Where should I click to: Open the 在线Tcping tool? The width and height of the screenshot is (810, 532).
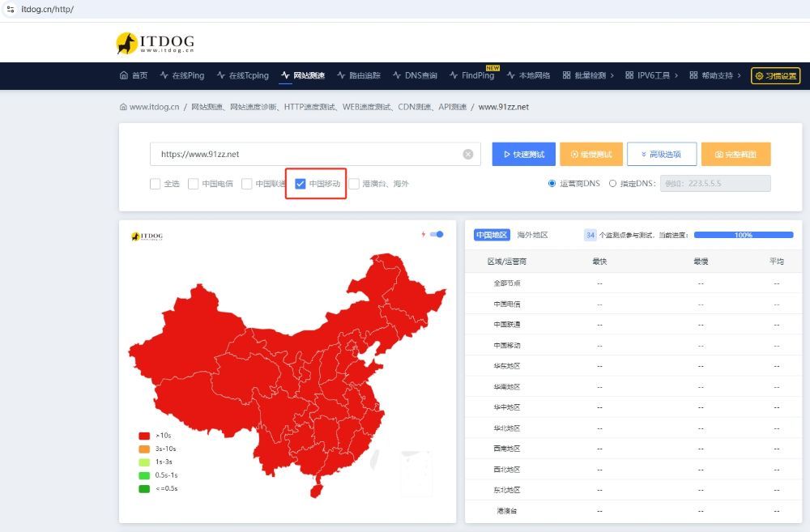[x=243, y=75]
